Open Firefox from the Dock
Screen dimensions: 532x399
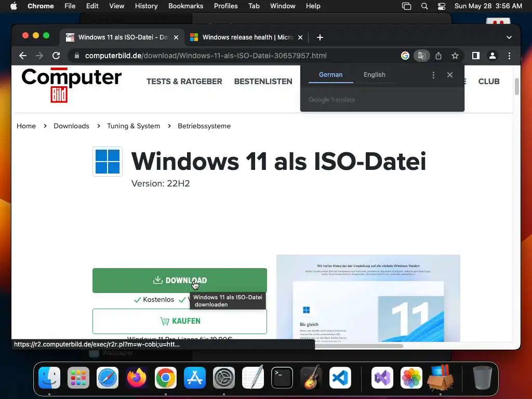(137, 378)
